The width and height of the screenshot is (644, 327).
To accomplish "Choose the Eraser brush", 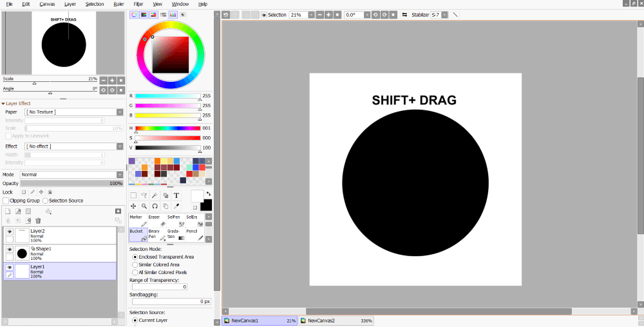I will point(157,221).
